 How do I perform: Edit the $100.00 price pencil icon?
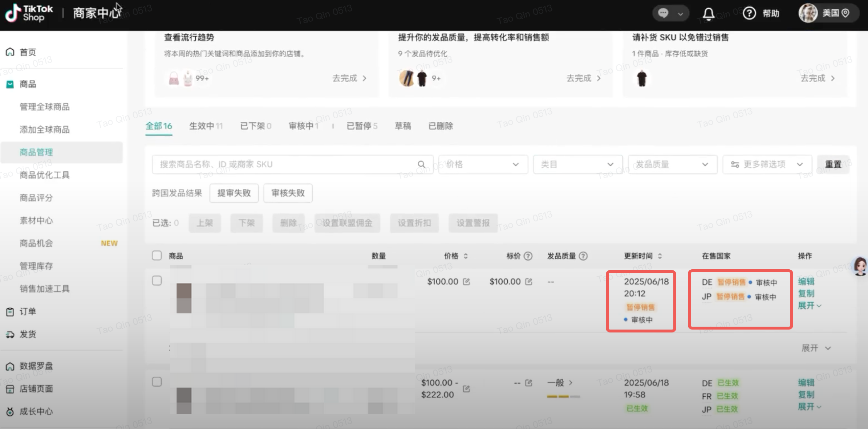[466, 282]
